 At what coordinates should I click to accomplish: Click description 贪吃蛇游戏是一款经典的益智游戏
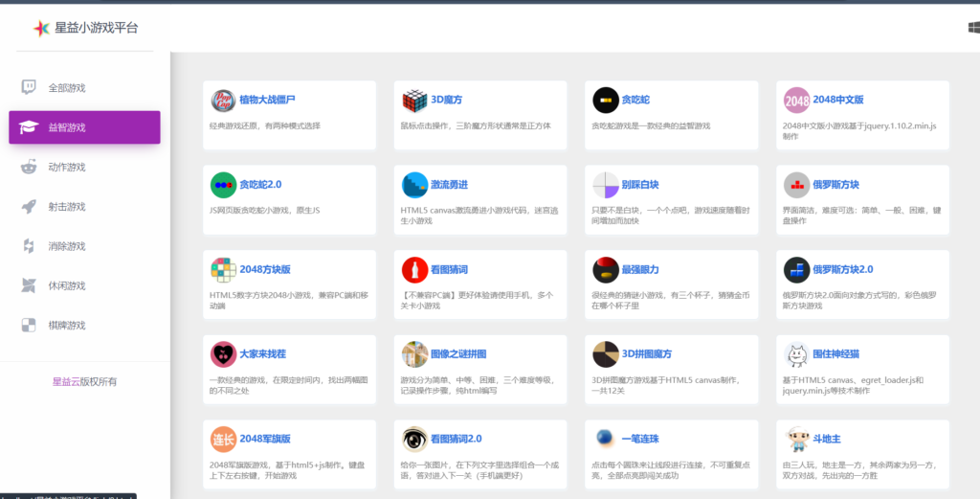point(651,125)
